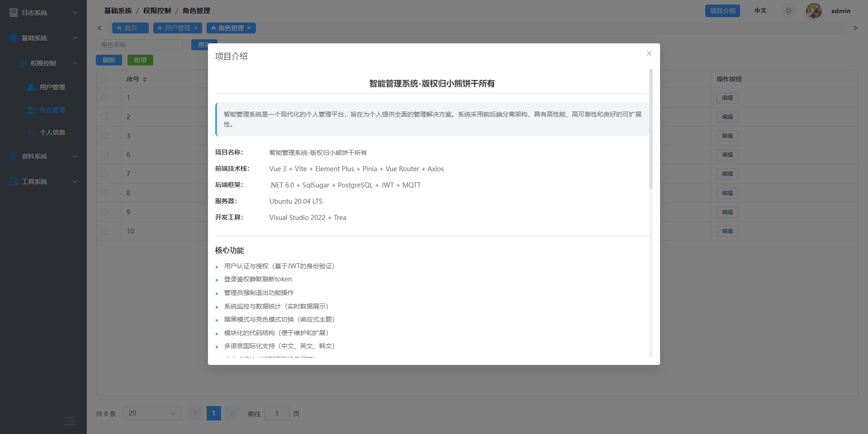The image size is (868, 434).
Task: Click page number 1 in pagination
Action: [x=214, y=413]
